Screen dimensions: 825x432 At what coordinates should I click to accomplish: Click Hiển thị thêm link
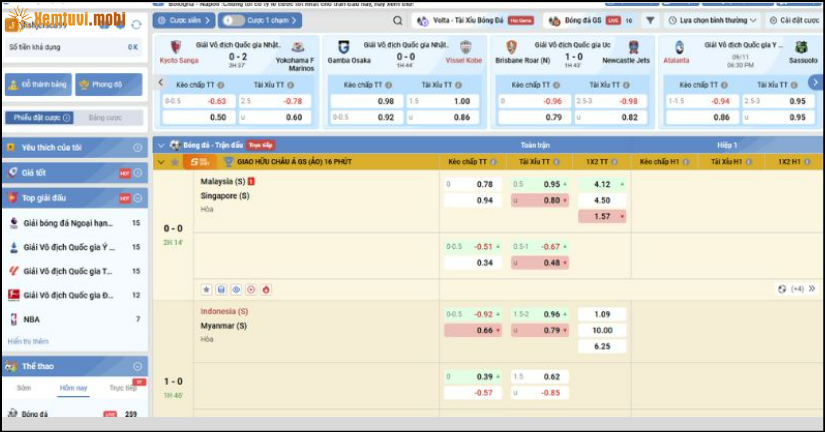tap(27, 341)
